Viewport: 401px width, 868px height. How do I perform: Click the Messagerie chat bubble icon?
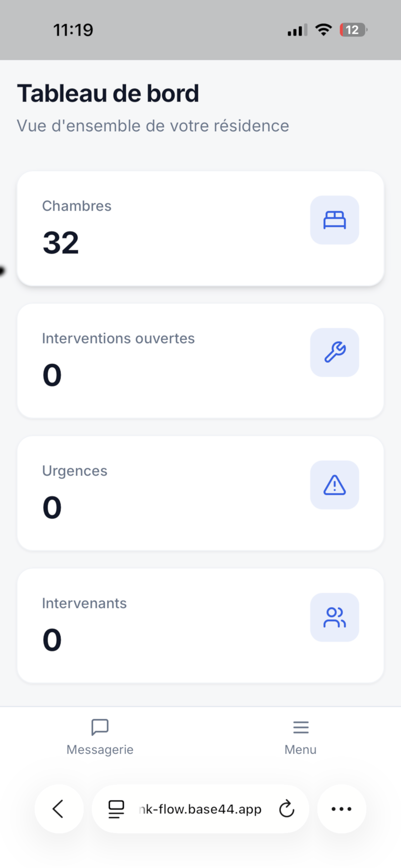100,727
